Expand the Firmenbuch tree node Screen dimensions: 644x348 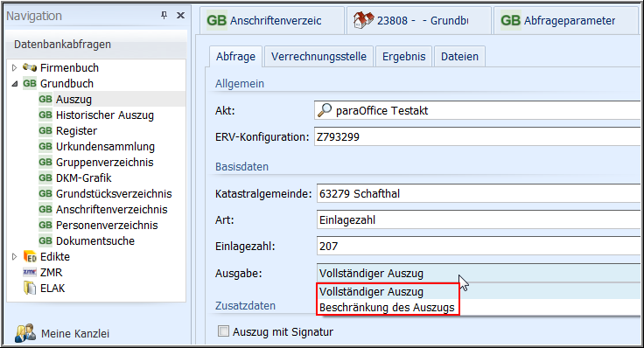point(14,67)
